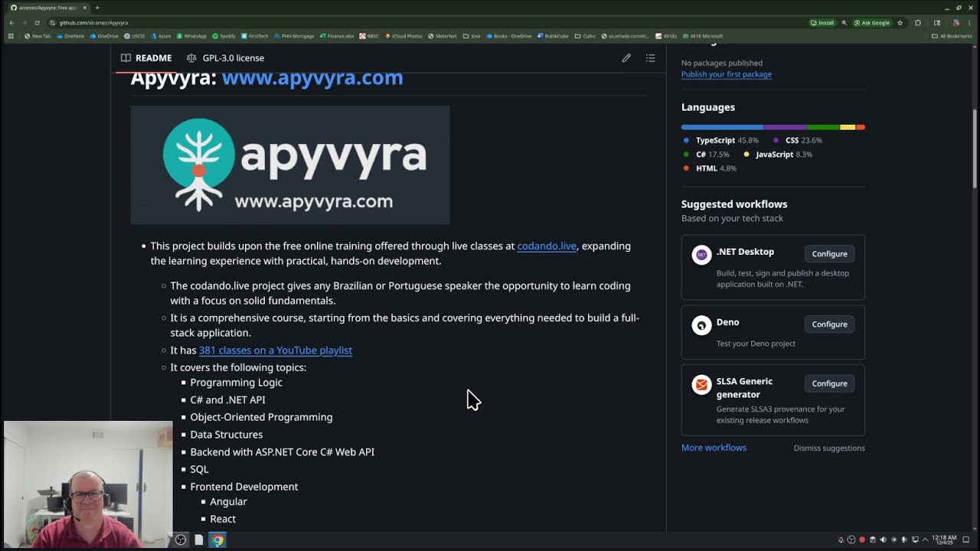Open the tab search side panel icon
This screenshot has height=551, width=980.
tap(937, 23)
